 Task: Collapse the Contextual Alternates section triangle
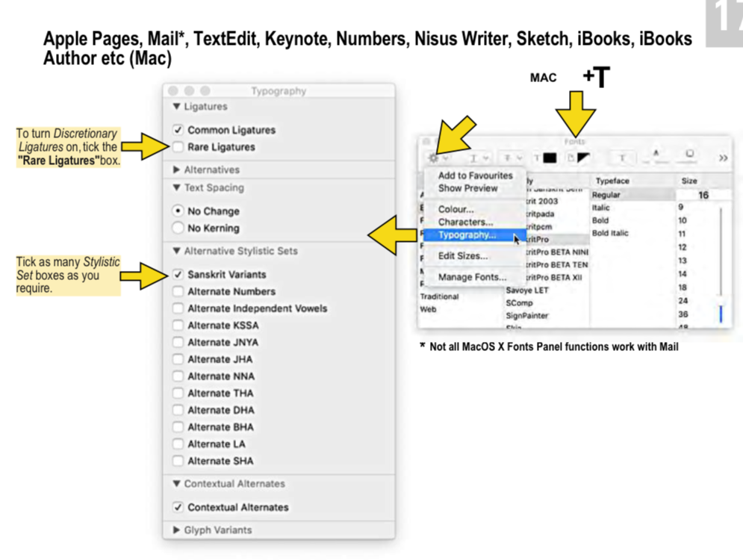(177, 484)
